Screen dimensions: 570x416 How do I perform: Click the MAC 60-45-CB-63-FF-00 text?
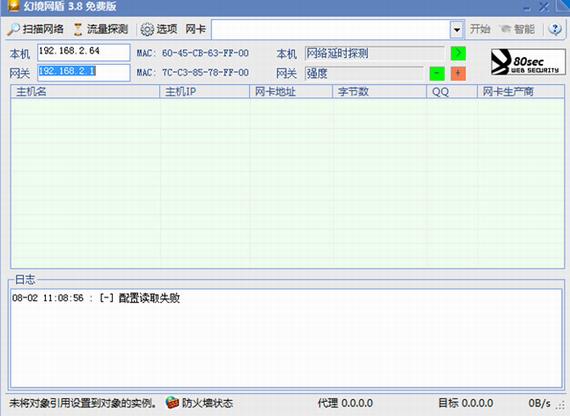[193, 53]
